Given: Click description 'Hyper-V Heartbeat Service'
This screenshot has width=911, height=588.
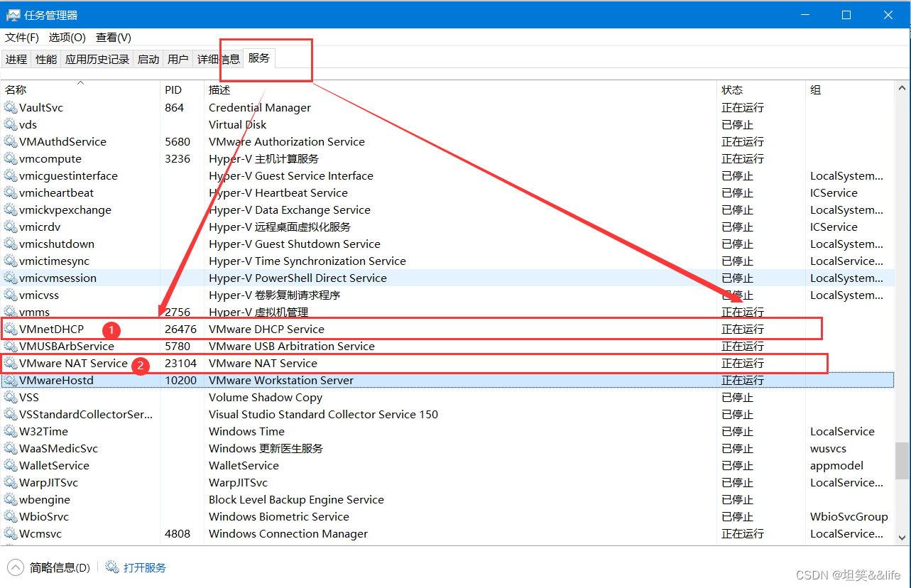Looking at the screenshot, I should click(x=278, y=193).
